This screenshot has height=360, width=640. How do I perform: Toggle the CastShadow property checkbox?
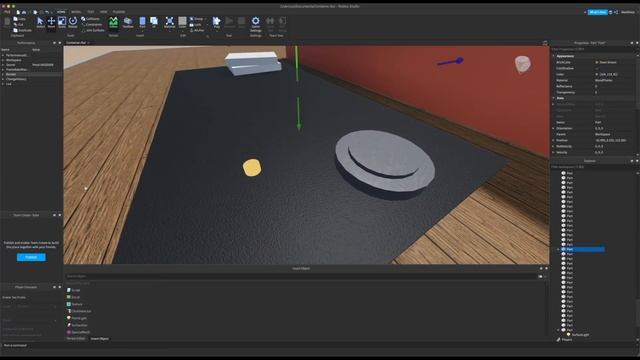coord(597,68)
